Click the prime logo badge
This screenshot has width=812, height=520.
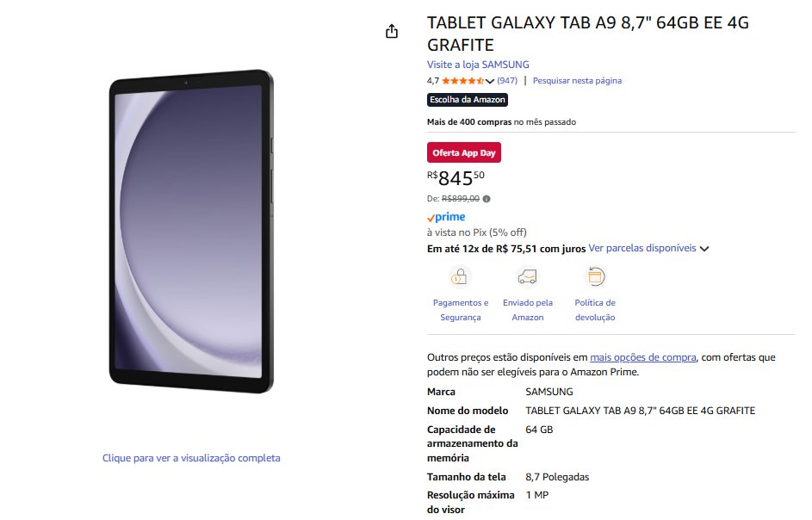[x=446, y=217]
